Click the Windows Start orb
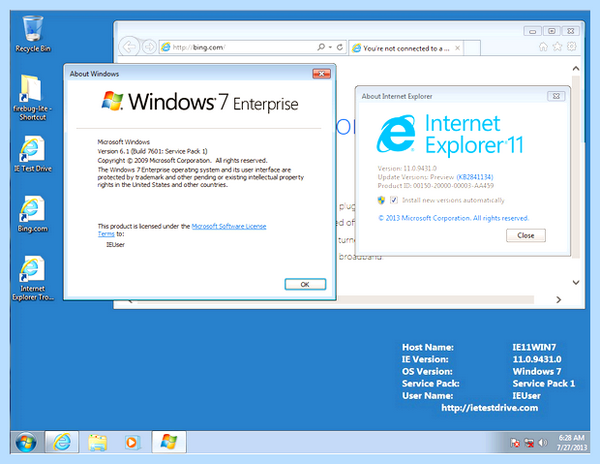 pos(26,443)
